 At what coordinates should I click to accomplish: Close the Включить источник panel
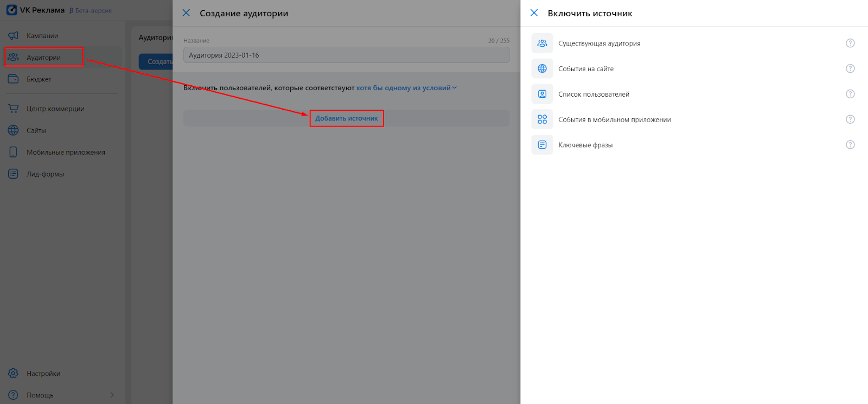534,12
